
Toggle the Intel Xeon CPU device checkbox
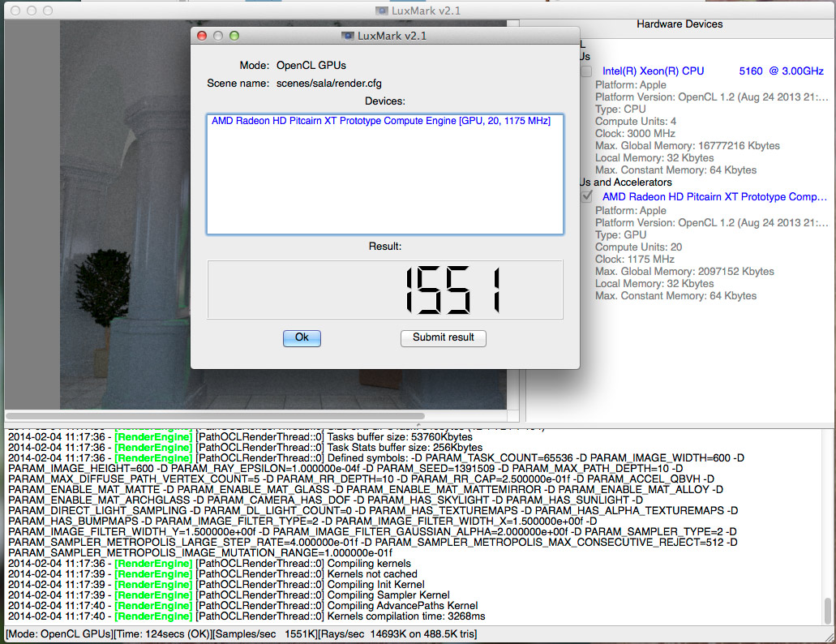[x=586, y=71]
